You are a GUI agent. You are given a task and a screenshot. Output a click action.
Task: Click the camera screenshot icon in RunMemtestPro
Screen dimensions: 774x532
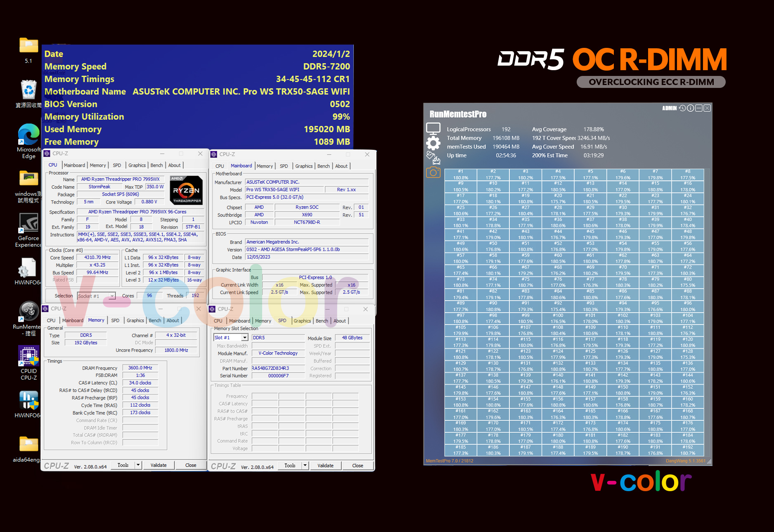(x=433, y=173)
